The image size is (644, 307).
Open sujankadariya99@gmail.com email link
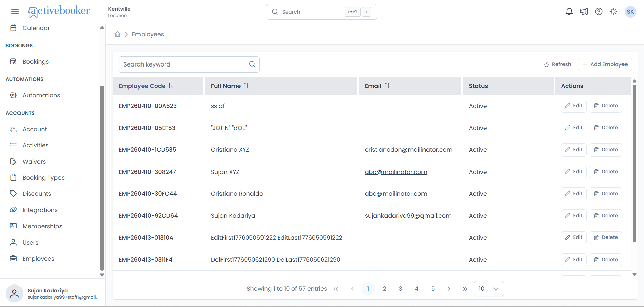pos(408,216)
